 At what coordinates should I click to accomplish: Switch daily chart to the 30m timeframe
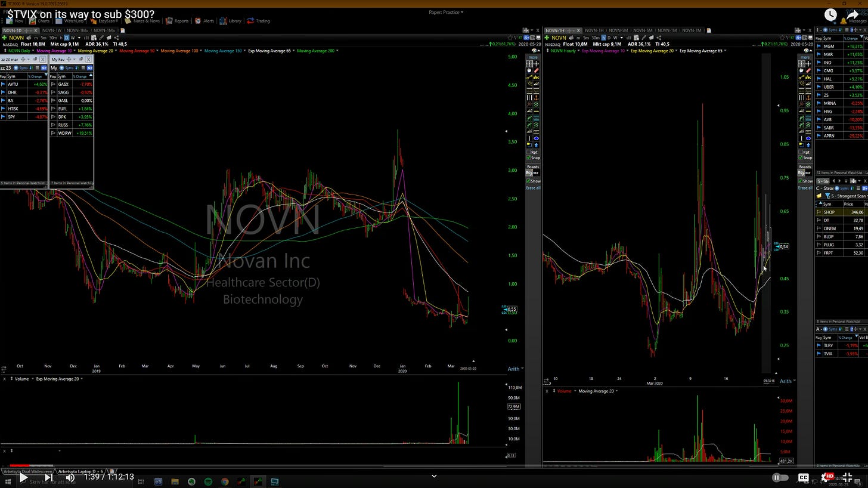(53, 38)
